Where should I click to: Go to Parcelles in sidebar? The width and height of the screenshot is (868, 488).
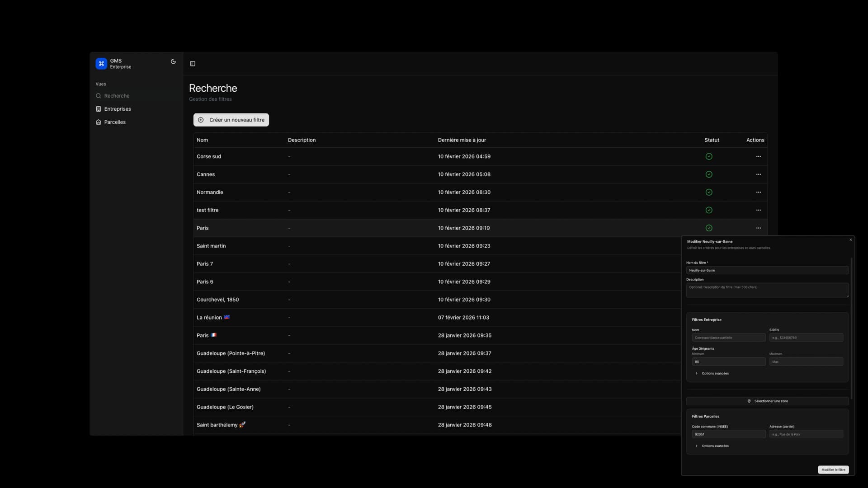pyautogui.click(x=115, y=122)
